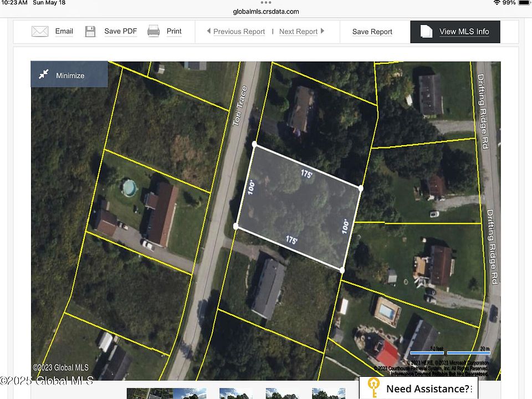Tap the battery indicator icon
The image size is (532, 399).
[524, 3]
